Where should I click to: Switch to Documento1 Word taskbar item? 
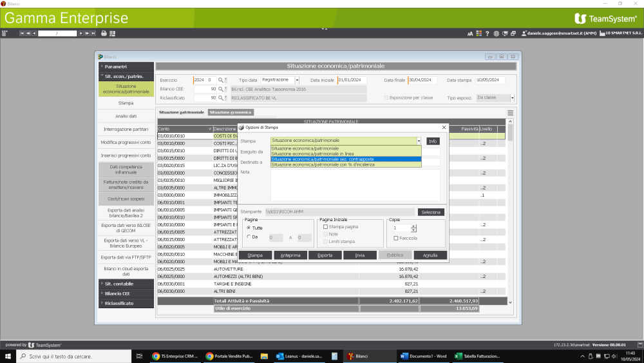[424, 357]
